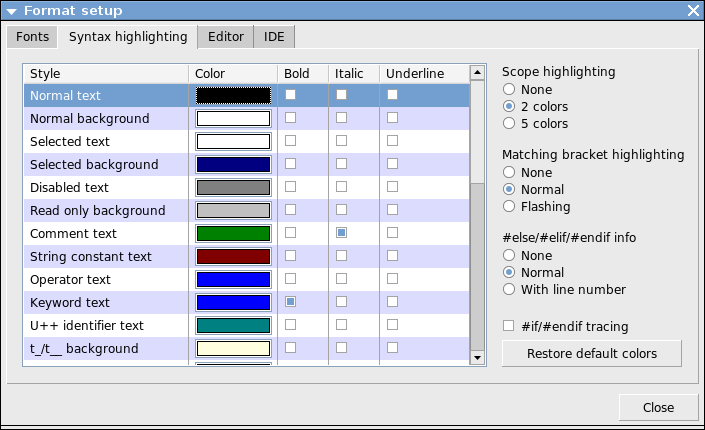705x430 pixels.
Task: Select 5 colors scope highlighting
Action: (509, 124)
